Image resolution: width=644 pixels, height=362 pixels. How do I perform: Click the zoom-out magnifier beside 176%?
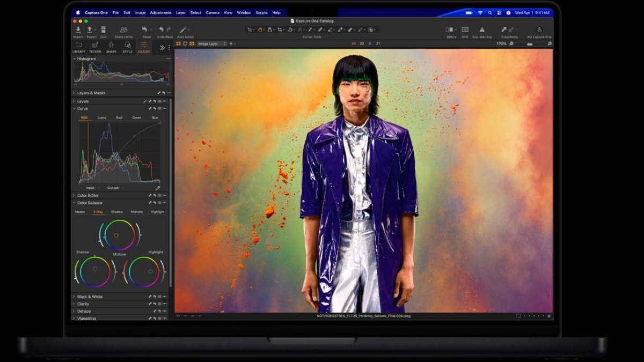[512, 43]
